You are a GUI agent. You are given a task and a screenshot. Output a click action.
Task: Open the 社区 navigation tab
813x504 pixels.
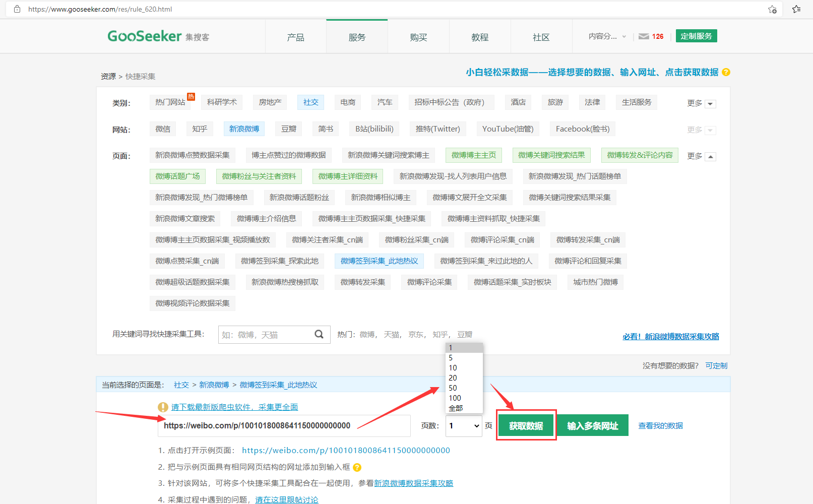pos(541,37)
